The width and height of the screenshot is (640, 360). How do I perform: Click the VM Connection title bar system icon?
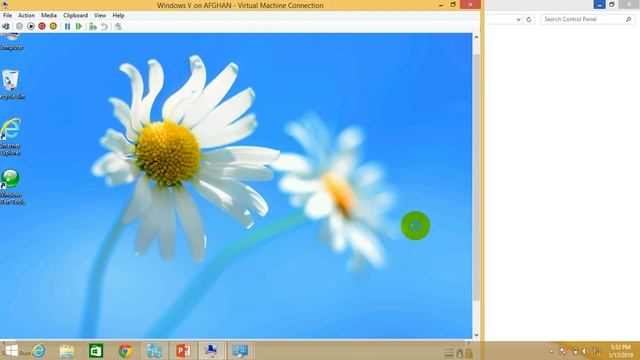pos(5,4)
